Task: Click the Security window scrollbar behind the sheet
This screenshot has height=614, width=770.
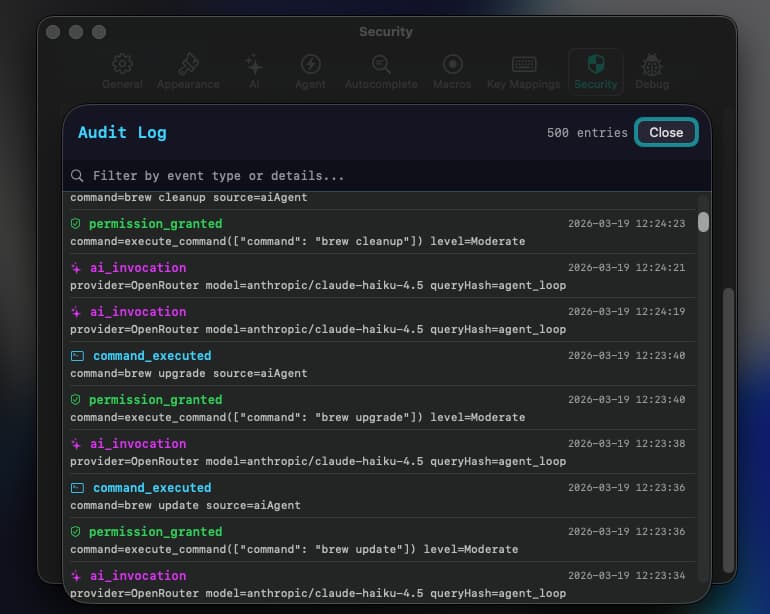Action: pos(728,430)
